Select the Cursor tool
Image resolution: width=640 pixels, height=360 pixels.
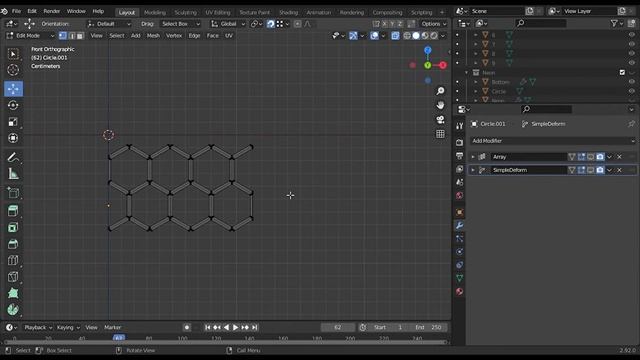coord(13,70)
